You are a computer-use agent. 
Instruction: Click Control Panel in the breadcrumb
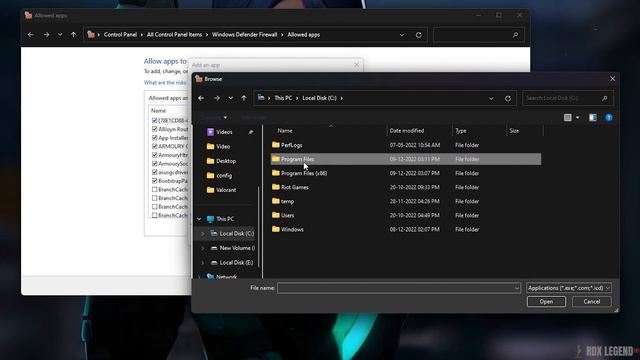tap(120, 35)
